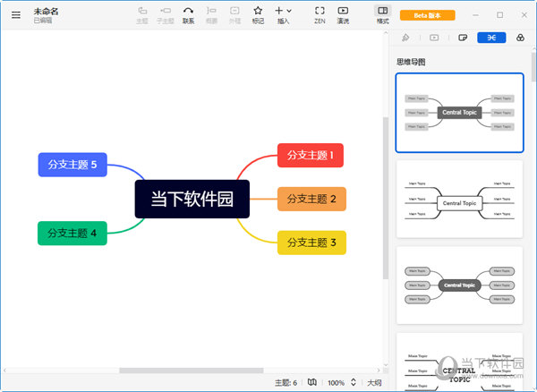Open the color themes panel tab
Image resolution: width=537 pixels, height=392 pixels.
click(x=519, y=38)
